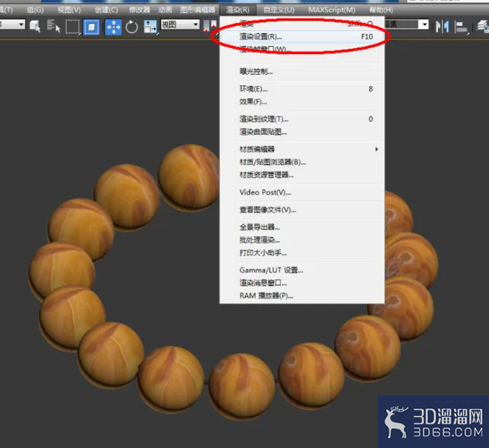Image resolution: width=489 pixels, height=448 pixels.
Task: Open the 图形编辑器 menu
Action: [x=198, y=10]
